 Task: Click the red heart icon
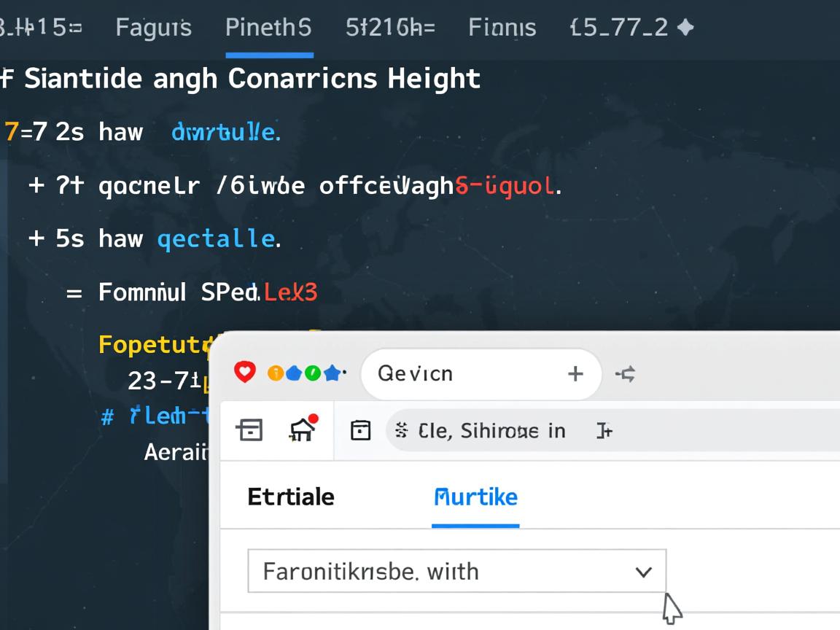click(x=245, y=373)
